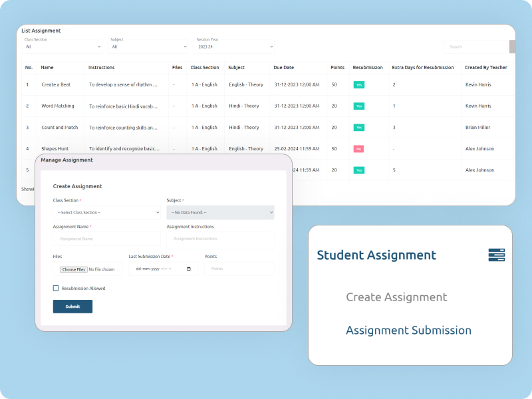
Task: Open the Select Class Section dropdown in the form
Action: pos(106,212)
